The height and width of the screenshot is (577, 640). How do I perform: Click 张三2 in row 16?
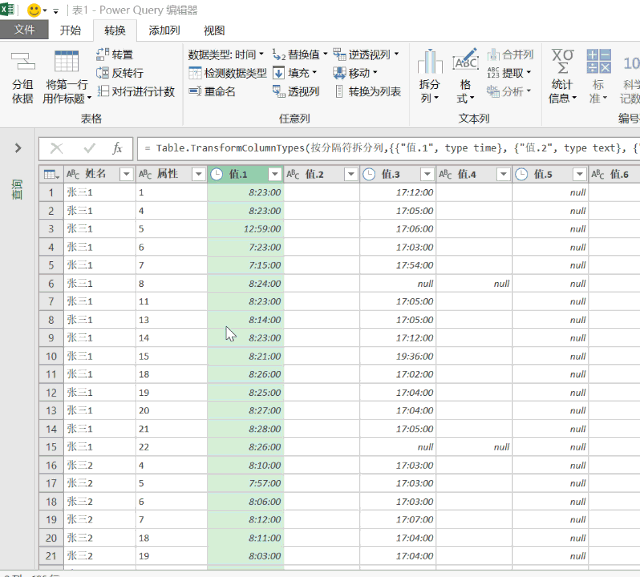[100, 465]
